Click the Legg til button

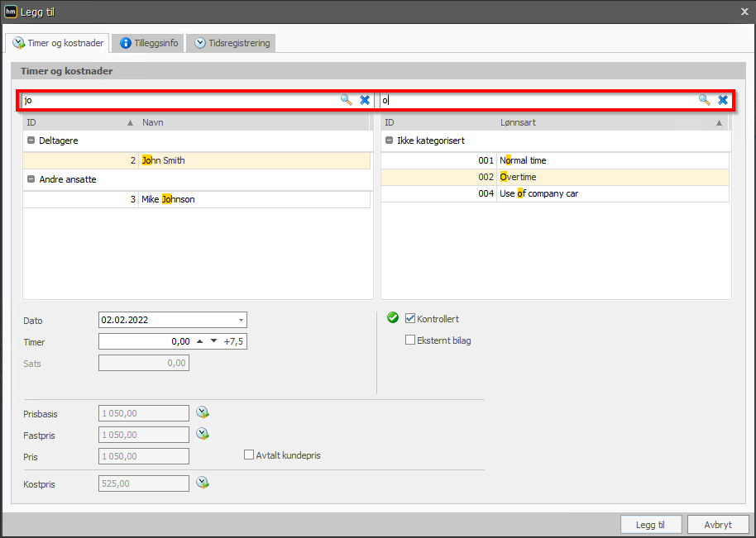pyautogui.click(x=651, y=525)
